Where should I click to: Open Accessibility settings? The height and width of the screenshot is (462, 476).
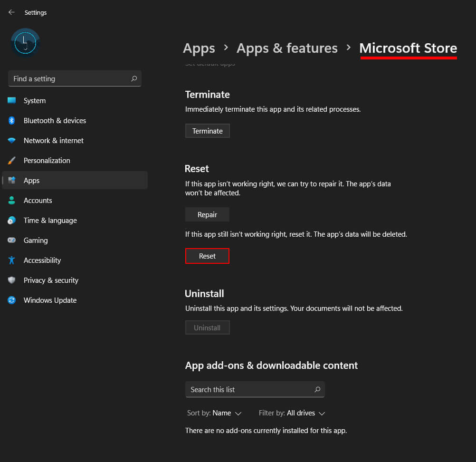tap(75, 260)
